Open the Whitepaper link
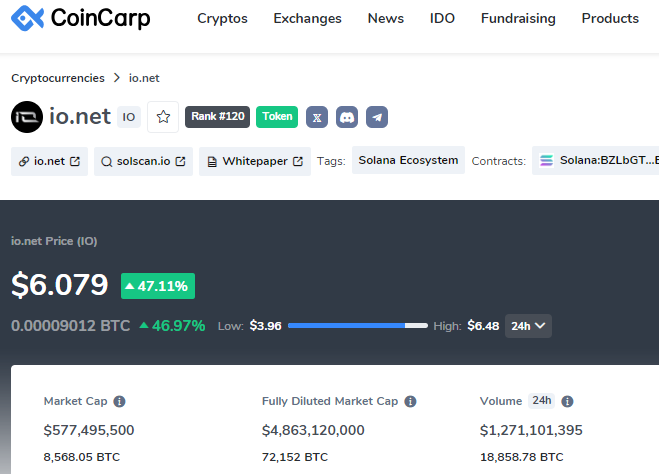This screenshot has height=474, width=659. pyautogui.click(x=255, y=161)
